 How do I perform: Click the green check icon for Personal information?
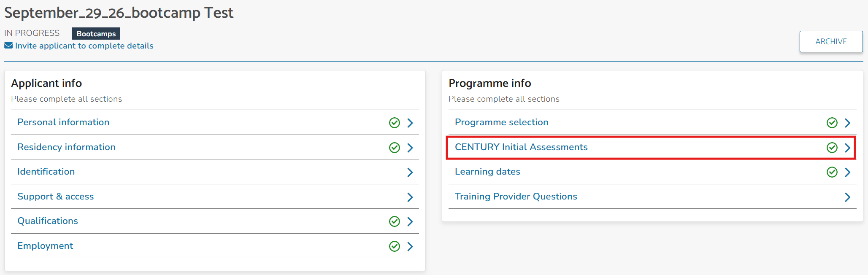[395, 123]
